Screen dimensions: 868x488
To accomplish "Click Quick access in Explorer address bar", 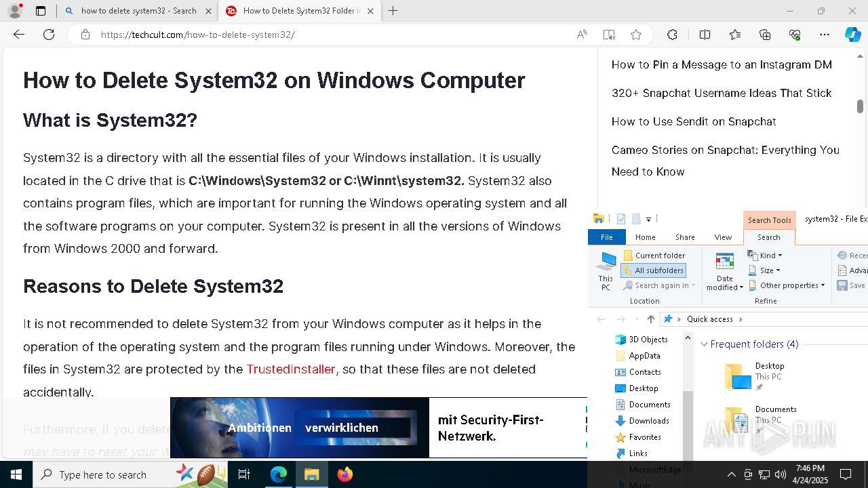I will click(x=709, y=319).
